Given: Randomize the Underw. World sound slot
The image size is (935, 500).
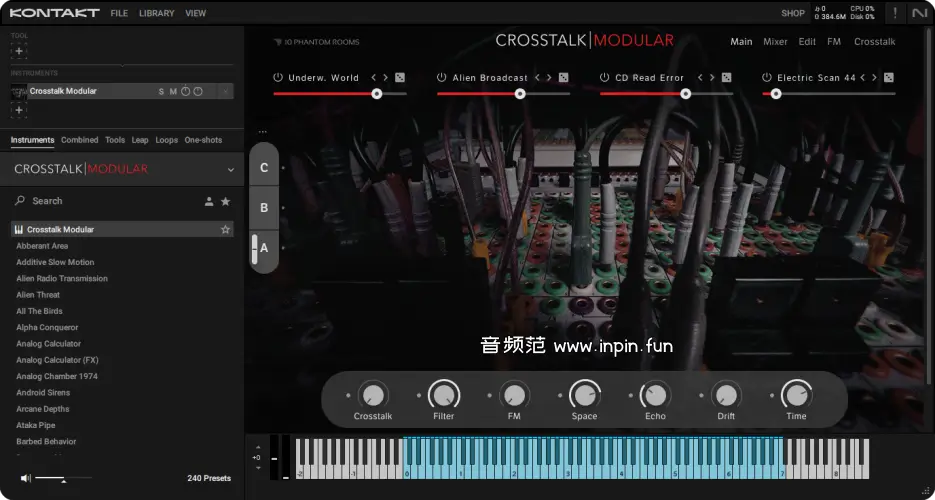Looking at the screenshot, I should (400, 77).
